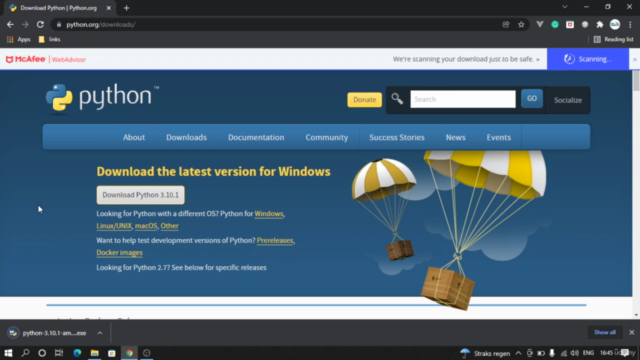Click the volume speaker tray icon
Viewport: 640px width, 360px height.
575,353
